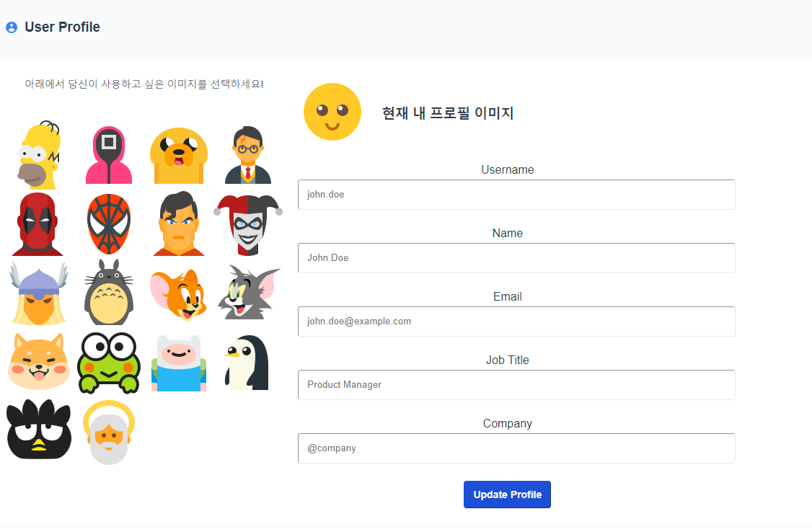Click the blue user icon in header
Screen dimensions: 812x532
point(12,27)
